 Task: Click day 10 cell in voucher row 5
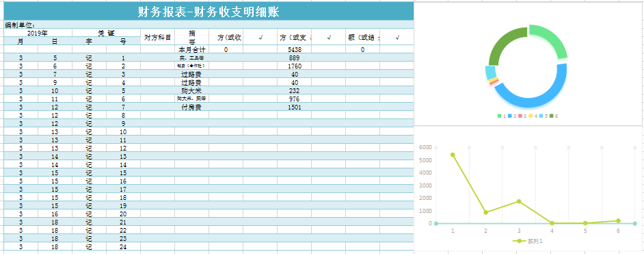tap(55, 90)
